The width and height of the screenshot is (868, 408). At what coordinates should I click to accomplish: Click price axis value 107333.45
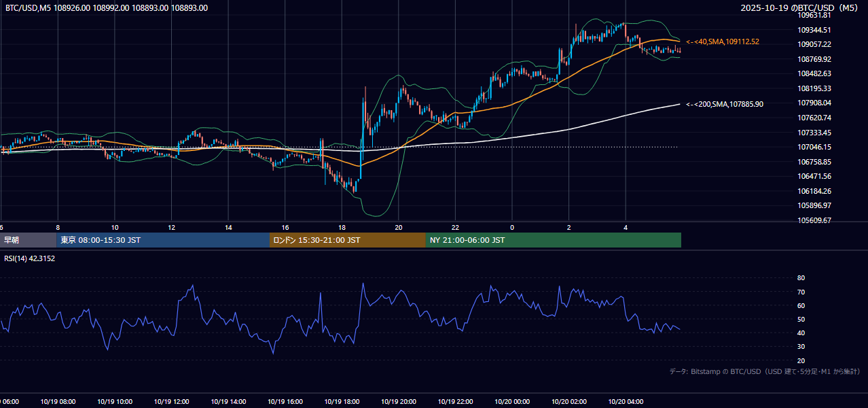click(814, 133)
